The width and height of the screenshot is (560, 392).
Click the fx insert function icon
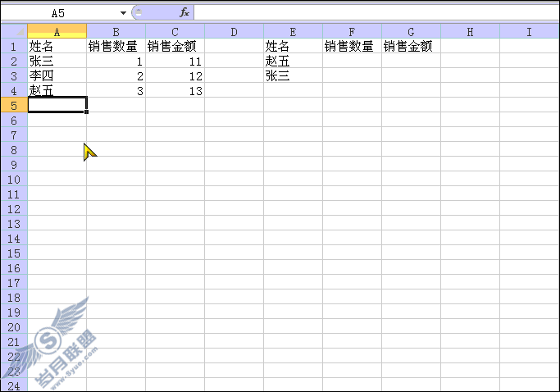click(184, 13)
